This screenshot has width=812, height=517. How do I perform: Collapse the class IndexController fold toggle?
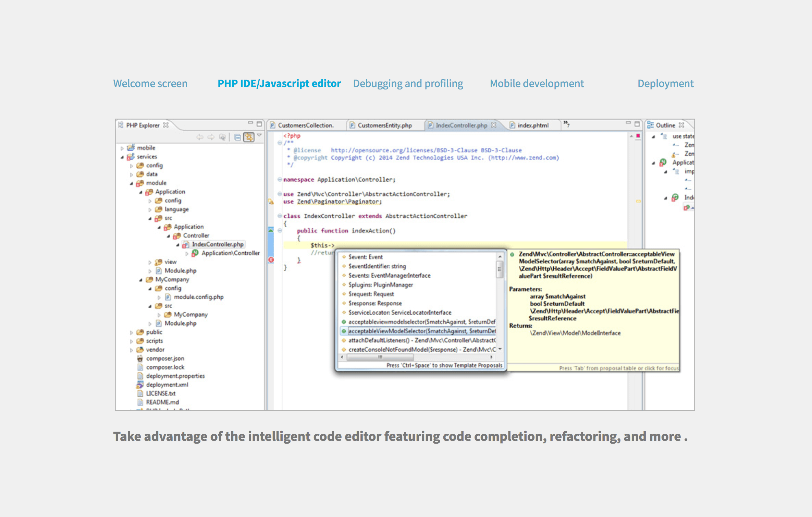(280, 216)
